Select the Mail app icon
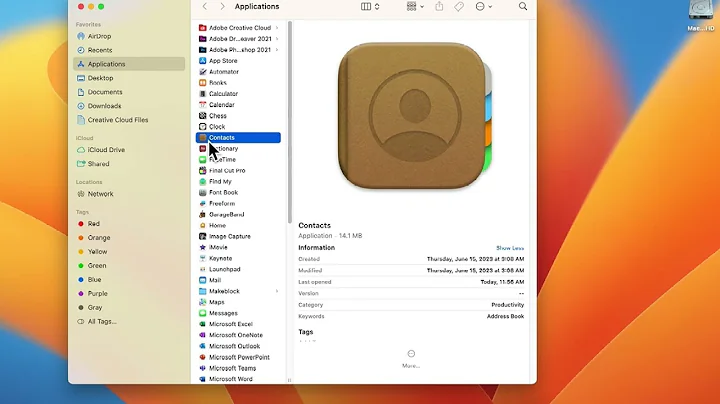The image size is (720, 404). 202,280
